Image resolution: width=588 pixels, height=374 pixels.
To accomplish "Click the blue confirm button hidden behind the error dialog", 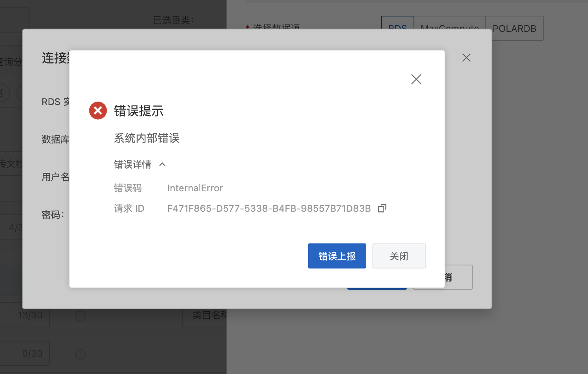I will [x=377, y=289].
